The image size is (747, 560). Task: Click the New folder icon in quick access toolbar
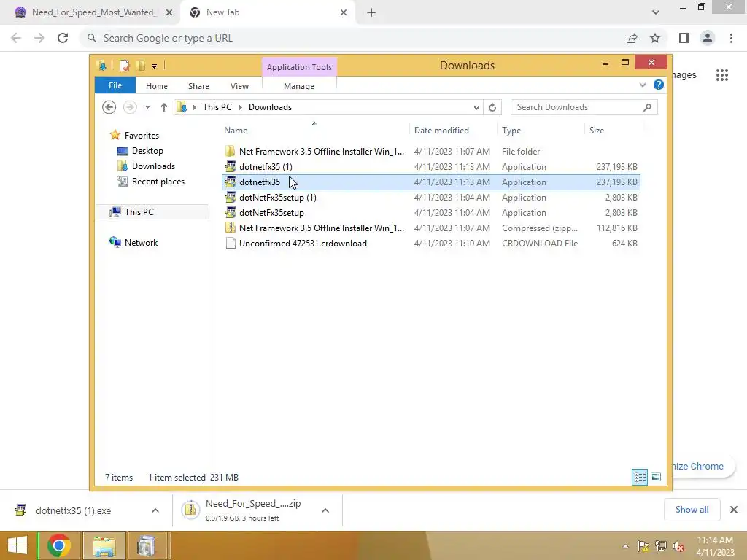141,66
